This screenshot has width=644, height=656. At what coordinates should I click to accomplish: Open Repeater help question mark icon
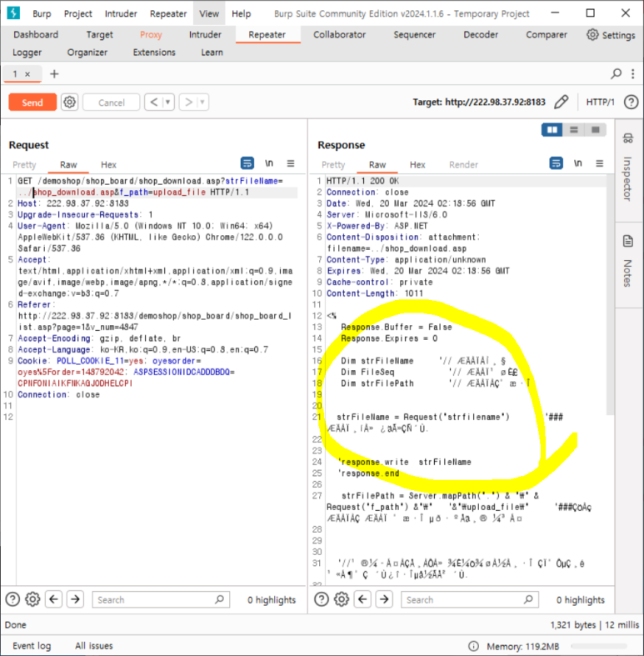tap(631, 102)
